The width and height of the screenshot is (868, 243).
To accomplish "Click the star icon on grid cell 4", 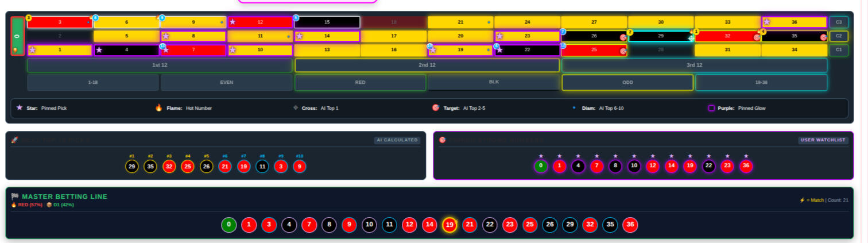I will click(x=99, y=50).
